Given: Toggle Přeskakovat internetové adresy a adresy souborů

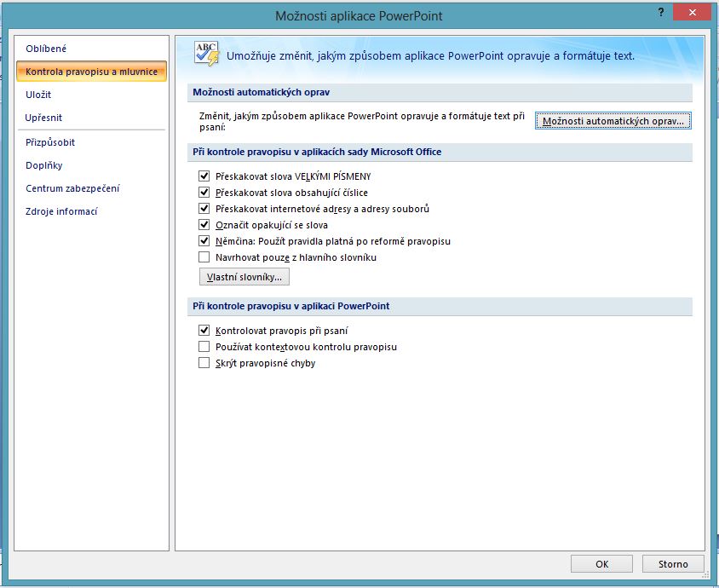Looking at the screenshot, I should point(204,208).
